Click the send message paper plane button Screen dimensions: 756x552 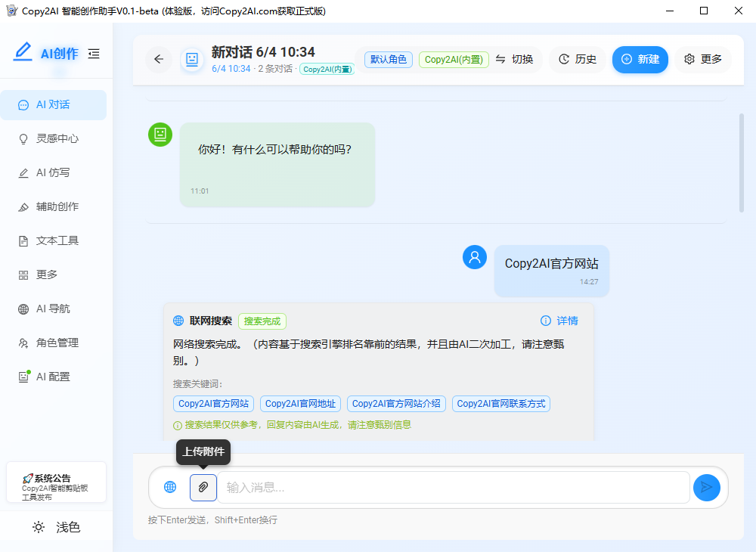click(x=706, y=487)
